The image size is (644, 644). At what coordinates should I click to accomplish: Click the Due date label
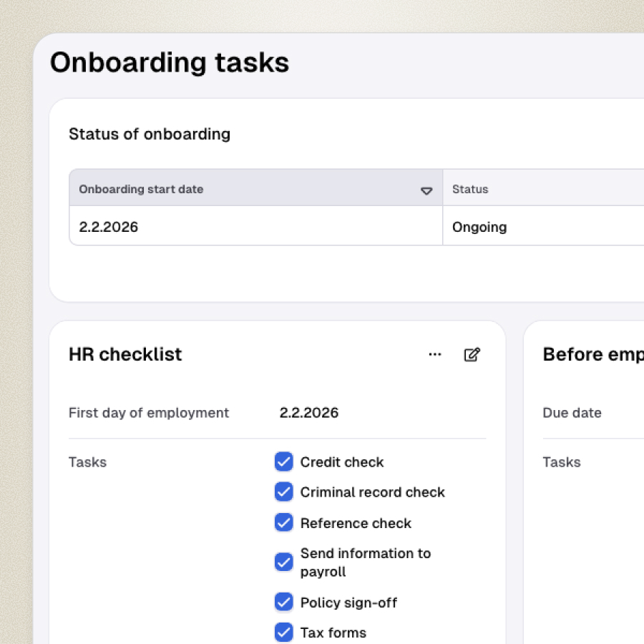(x=572, y=413)
